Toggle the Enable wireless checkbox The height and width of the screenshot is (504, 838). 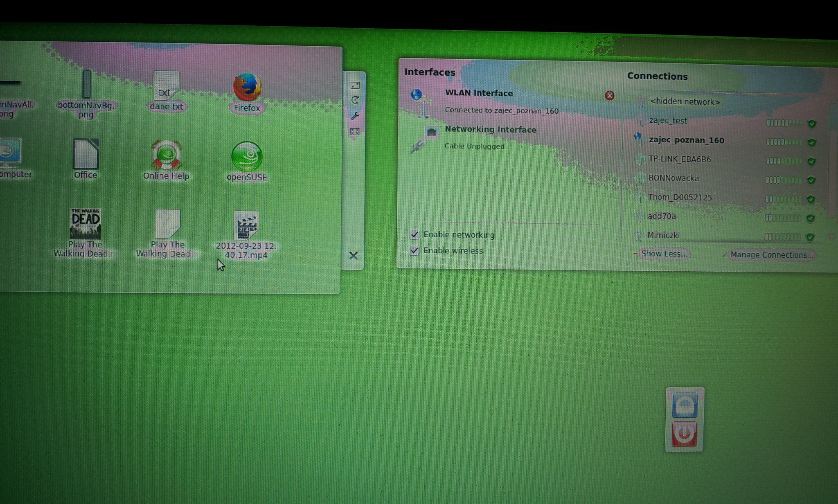click(x=414, y=251)
